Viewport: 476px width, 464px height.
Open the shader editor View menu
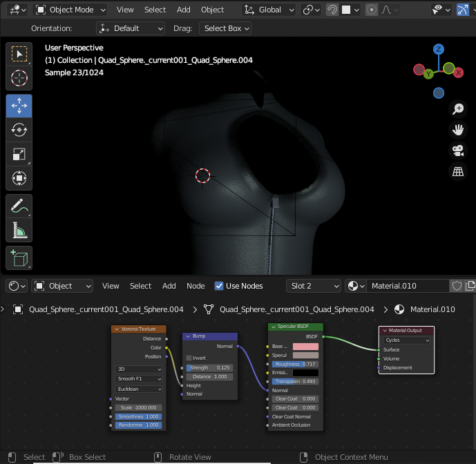(x=111, y=286)
